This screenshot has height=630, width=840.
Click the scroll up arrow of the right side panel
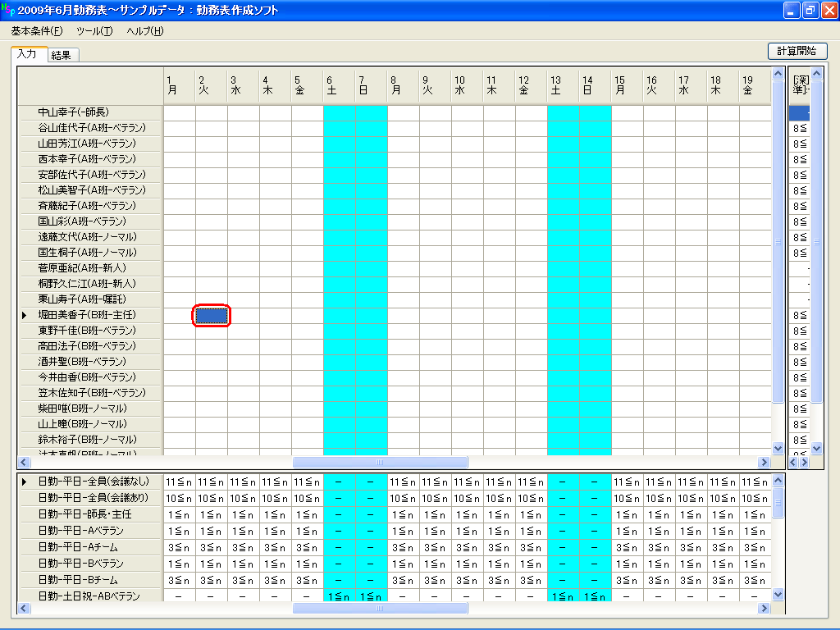click(x=816, y=73)
